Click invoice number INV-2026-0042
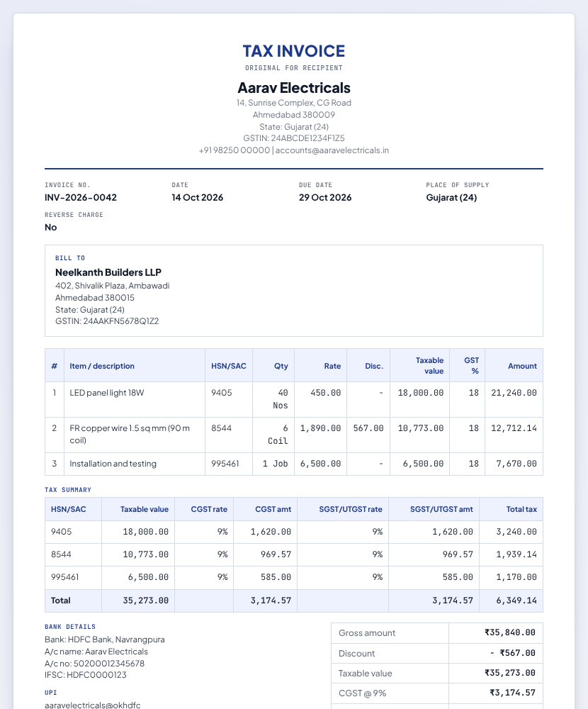Screen dimensions: 588x709 [81, 198]
